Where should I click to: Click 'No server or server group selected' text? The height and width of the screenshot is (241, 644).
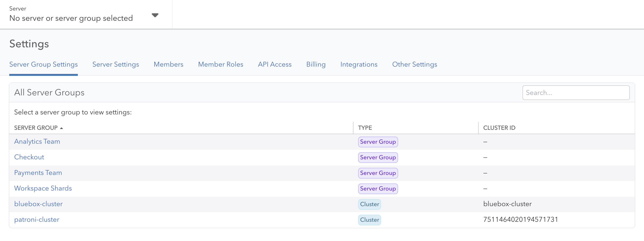point(71,18)
